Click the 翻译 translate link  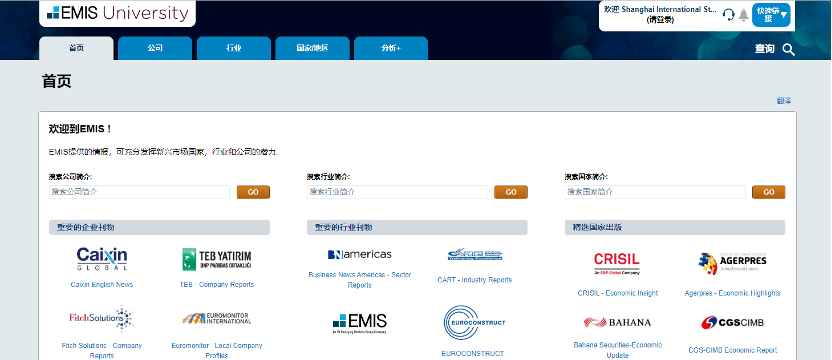coord(784,100)
